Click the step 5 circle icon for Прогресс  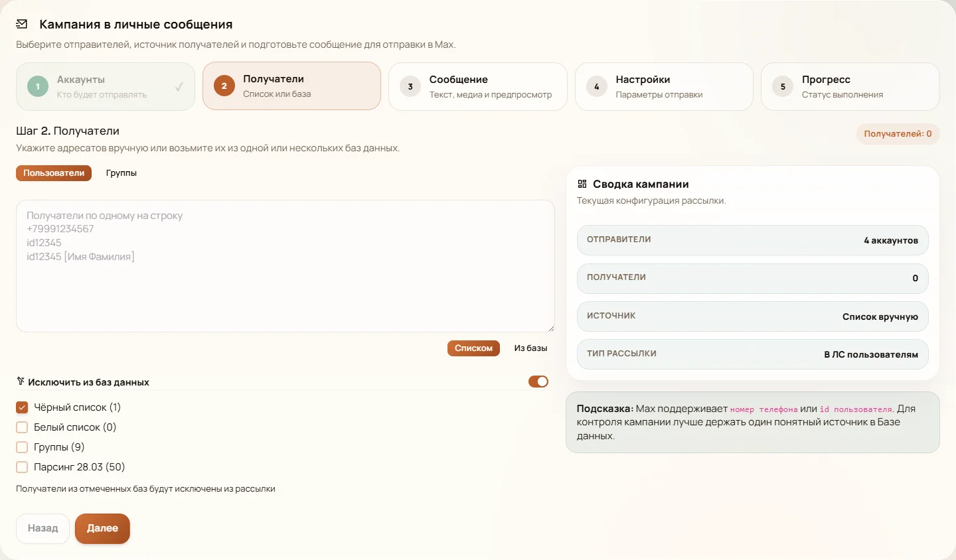pyautogui.click(x=783, y=86)
